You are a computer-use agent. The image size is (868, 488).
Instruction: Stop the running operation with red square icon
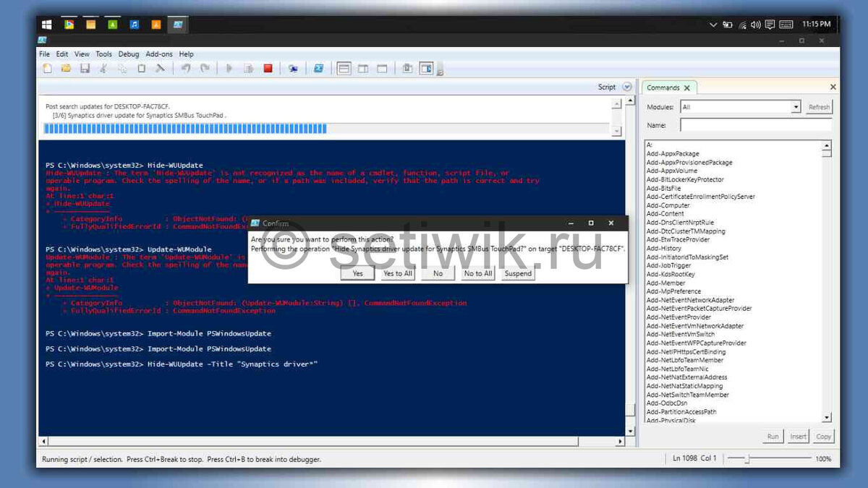267,68
